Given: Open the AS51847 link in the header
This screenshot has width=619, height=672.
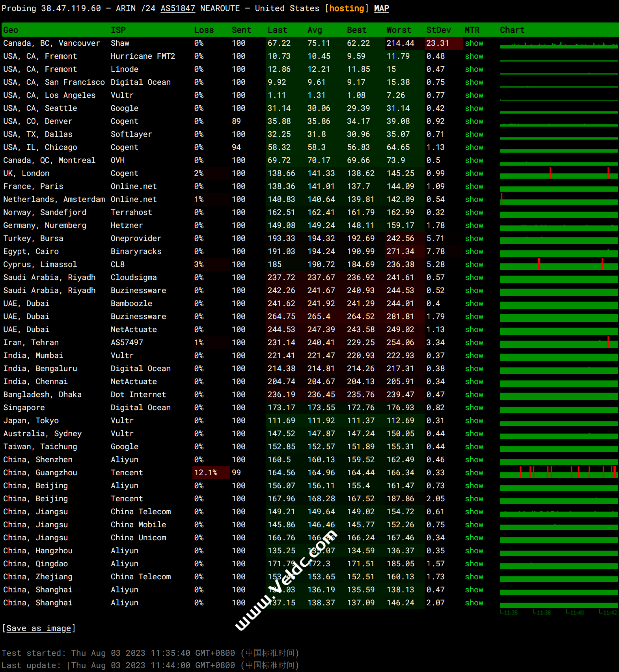Looking at the screenshot, I should 178,8.
